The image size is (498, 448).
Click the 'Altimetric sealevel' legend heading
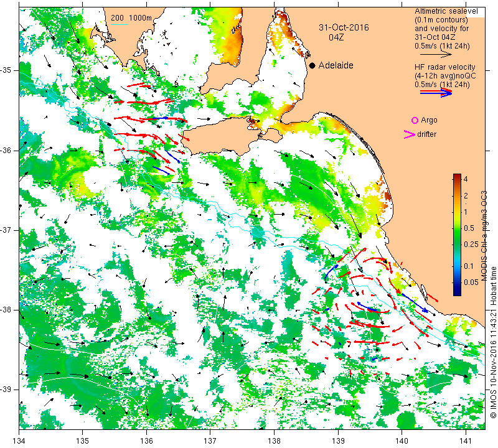tap(446, 11)
